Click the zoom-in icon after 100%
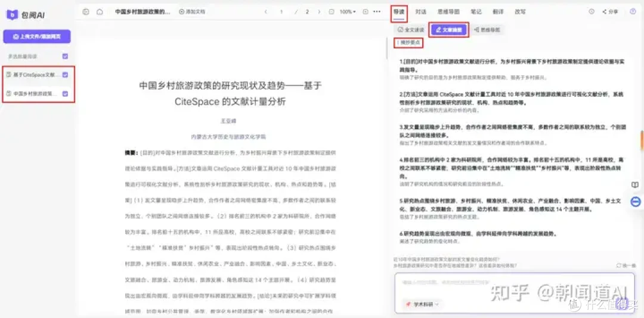The width and height of the screenshot is (644, 318). 365,12
